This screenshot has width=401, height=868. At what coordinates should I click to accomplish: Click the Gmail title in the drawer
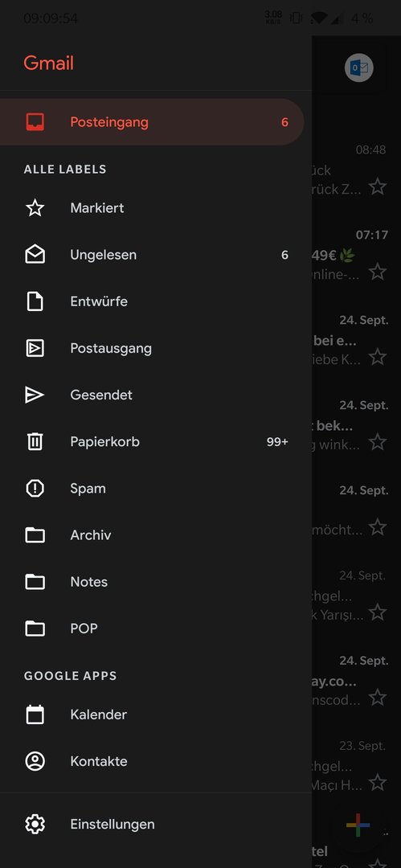pyautogui.click(x=49, y=63)
